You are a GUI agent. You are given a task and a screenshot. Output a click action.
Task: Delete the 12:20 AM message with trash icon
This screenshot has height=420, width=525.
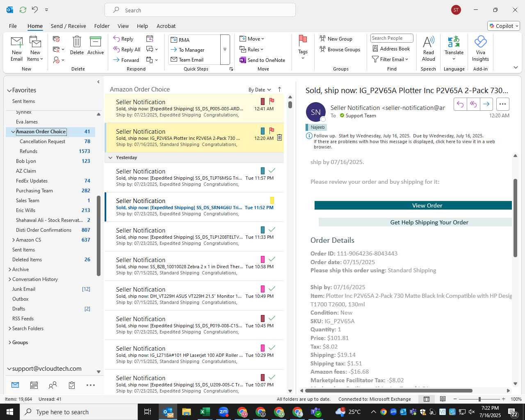[x=279, y=137]
